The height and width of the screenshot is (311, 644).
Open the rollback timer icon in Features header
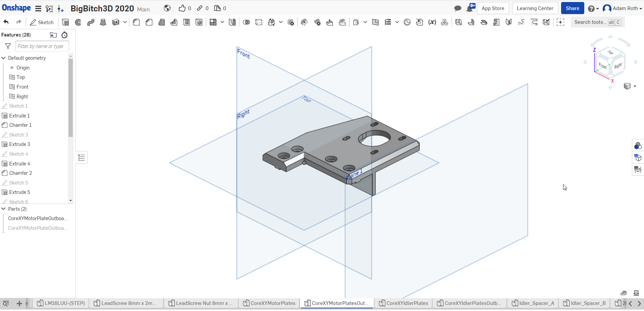(x=64, y=35)
